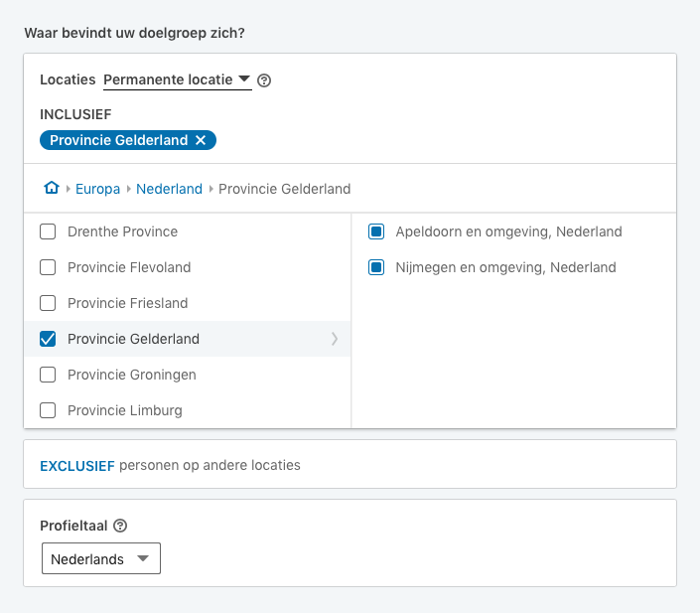Toggle Apeldoorn en omgeving checkbox
This screenshot has height=613, width=700.
click(x=376, y=231)
